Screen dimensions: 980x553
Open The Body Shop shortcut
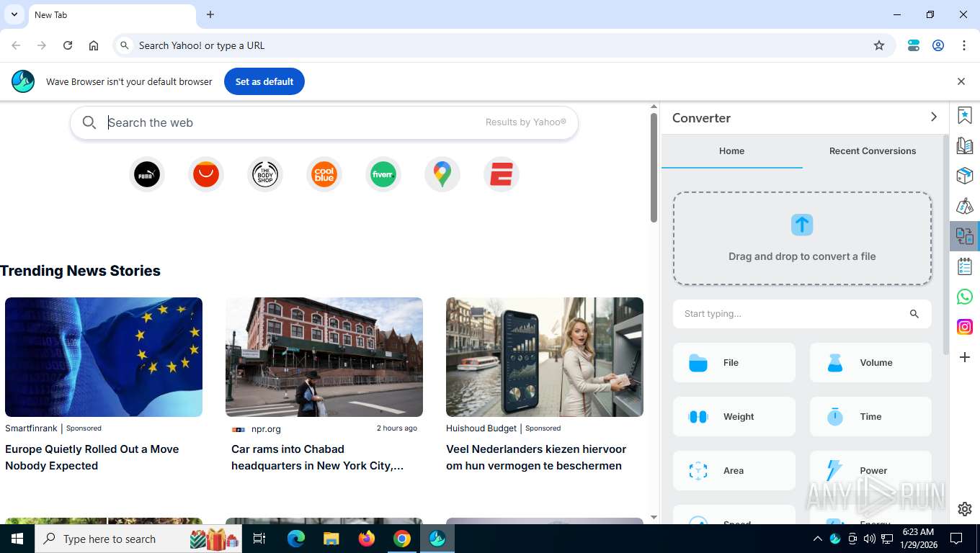pyautogui.click(x=265, y=174)
